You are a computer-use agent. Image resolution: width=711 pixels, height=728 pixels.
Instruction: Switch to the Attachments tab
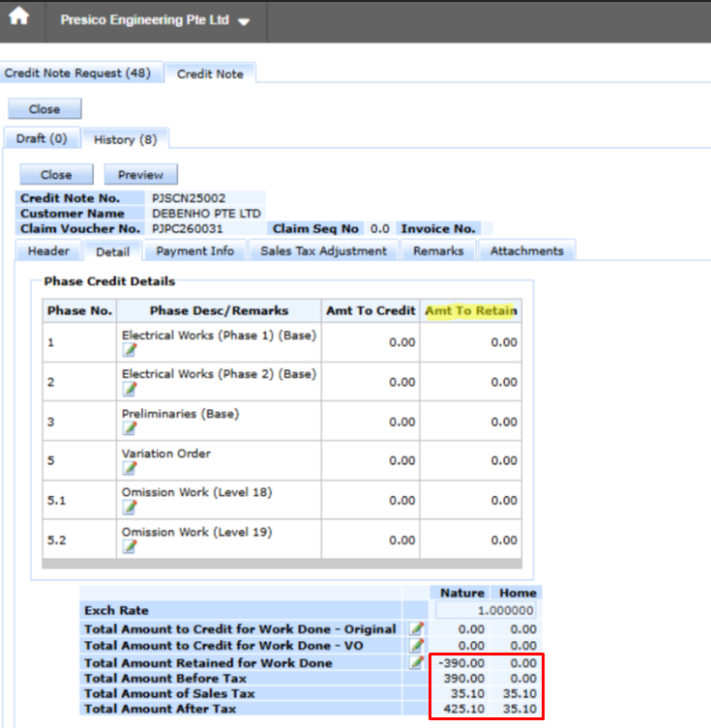click(x=526, y=251)
